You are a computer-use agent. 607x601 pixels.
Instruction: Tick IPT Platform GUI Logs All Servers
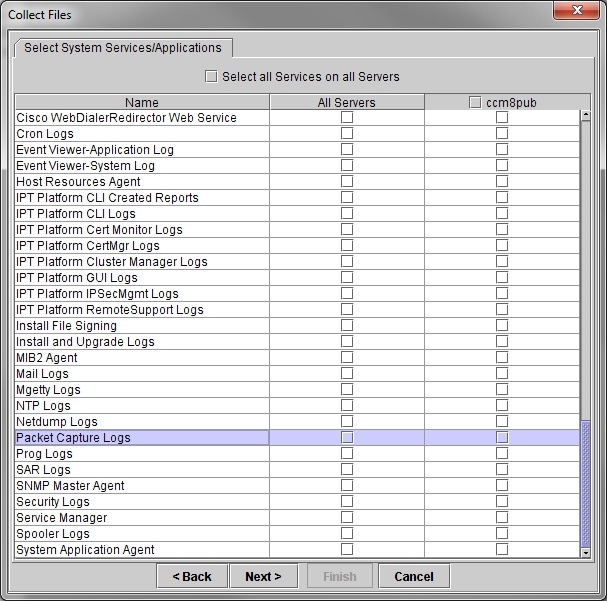click(347, 277)
